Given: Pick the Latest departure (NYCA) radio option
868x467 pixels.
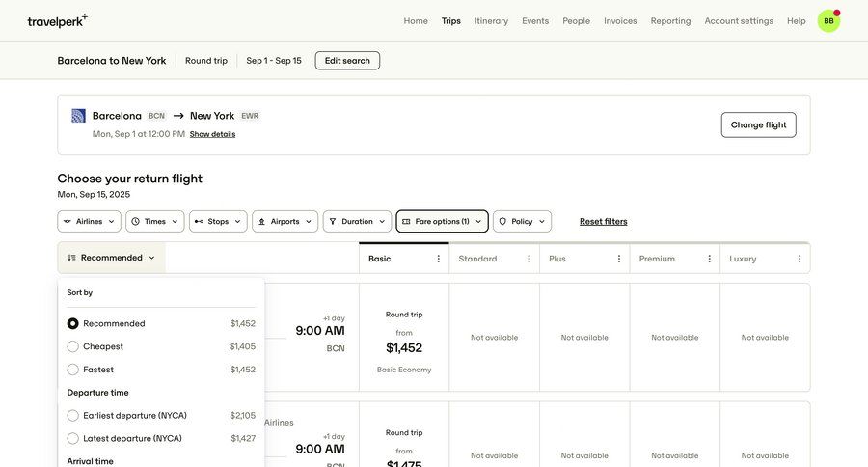Looking at the screenshot, I should click(73, 439).
